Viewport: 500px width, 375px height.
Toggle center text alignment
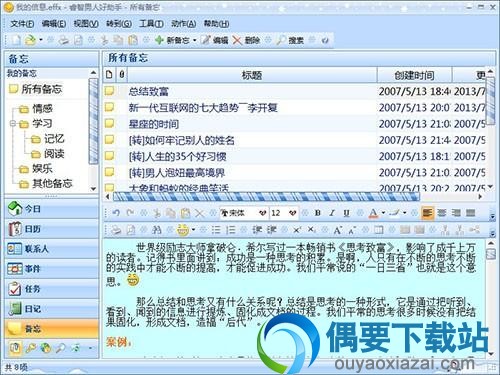442,213
